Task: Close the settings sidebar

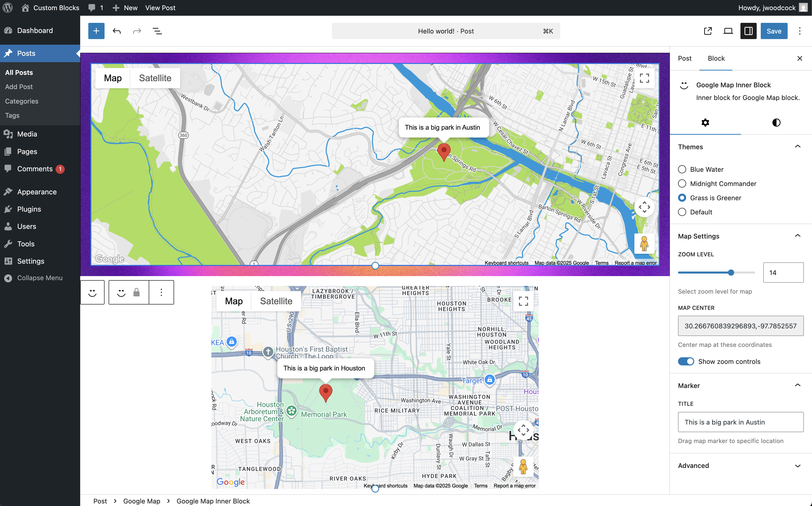Action: coord(800,58)
